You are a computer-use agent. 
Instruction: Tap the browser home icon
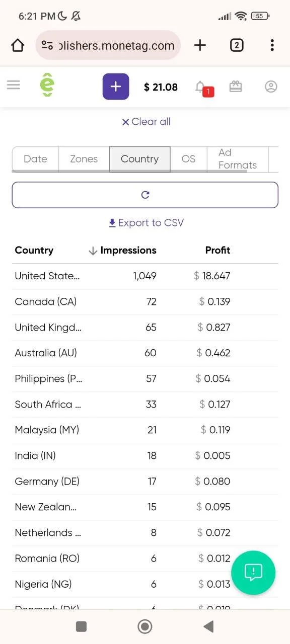pos(18,45)
